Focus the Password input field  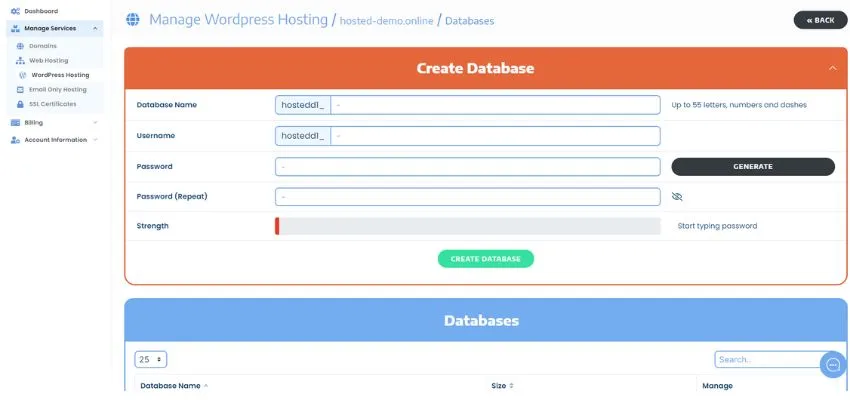(468, 167)
